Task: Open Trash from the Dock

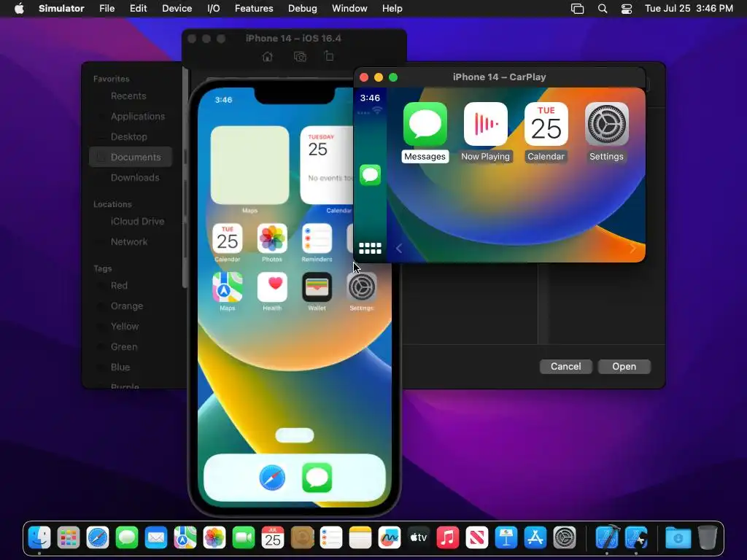Action: [708, 538]
